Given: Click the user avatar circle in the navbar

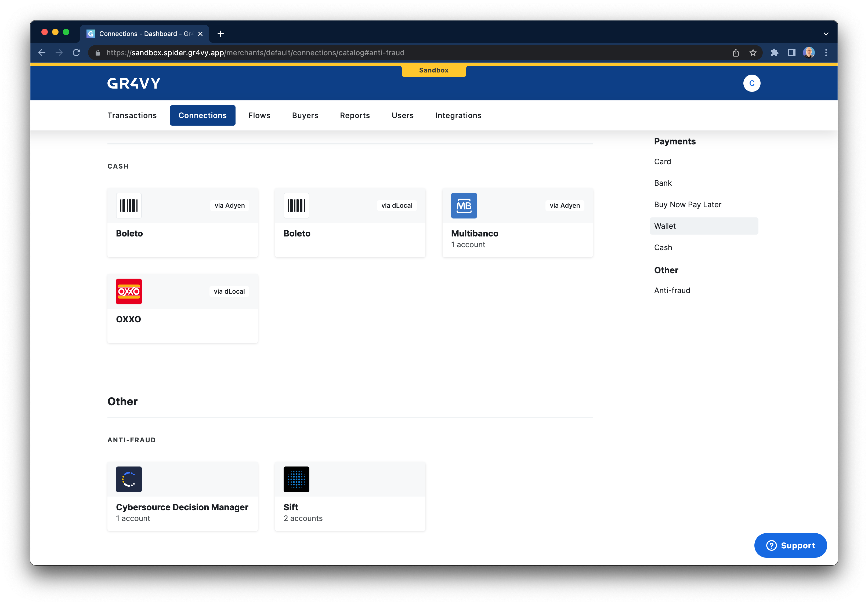Looking at the screenshot, I should (751, 83).
